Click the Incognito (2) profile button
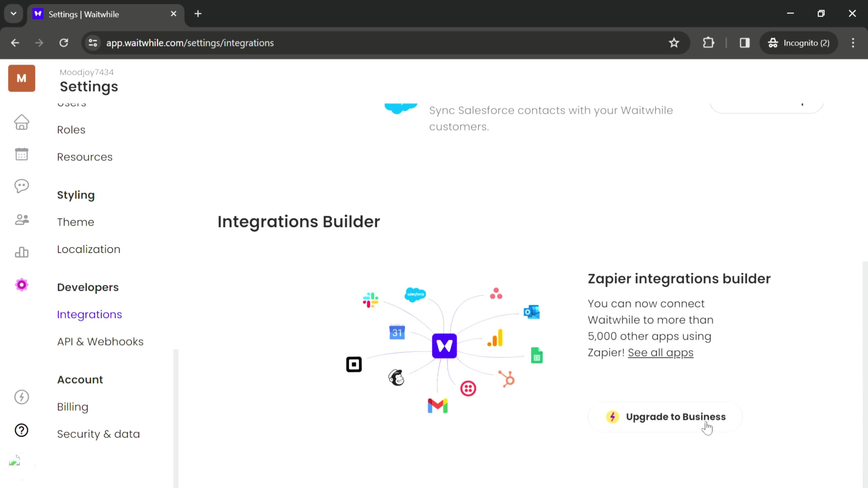The height and width of the screenshot is (488, 868). click(799, 43)
